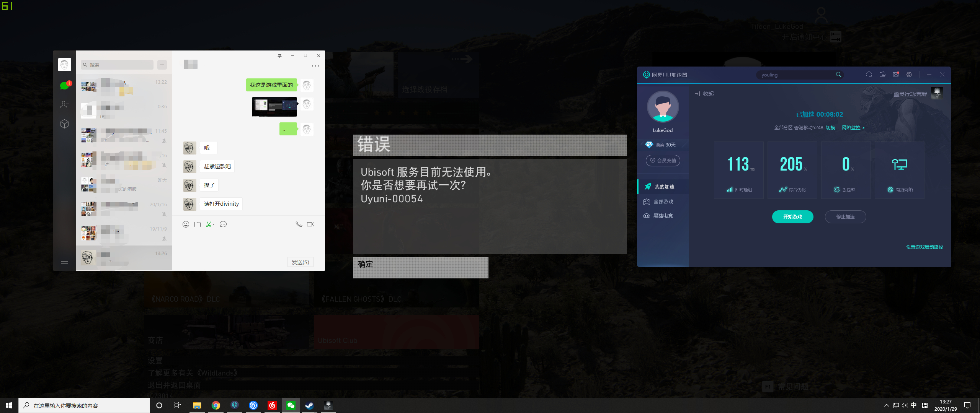This screenshot has height=413, width=980.
Task: Open the WeChat Contacts icon
Action: coord(64,105)
